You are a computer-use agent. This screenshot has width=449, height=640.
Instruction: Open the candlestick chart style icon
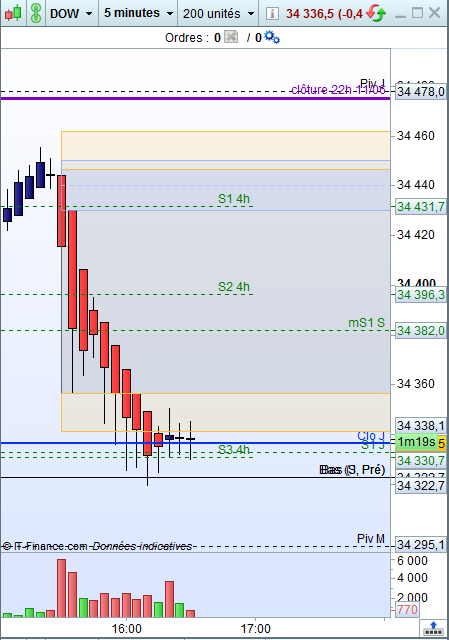click(x=13, y=13)
